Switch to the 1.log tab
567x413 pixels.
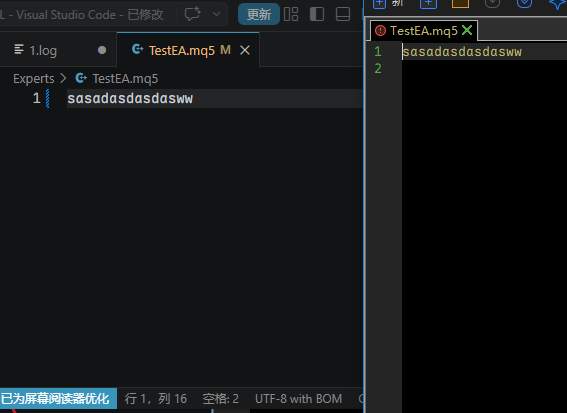coord(58,50)
